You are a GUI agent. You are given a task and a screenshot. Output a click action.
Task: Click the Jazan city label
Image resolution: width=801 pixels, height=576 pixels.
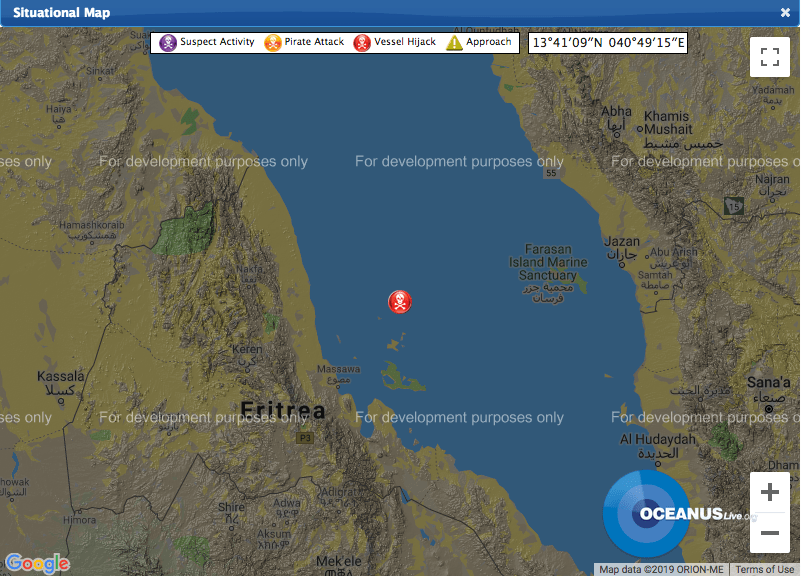(620, 241)
